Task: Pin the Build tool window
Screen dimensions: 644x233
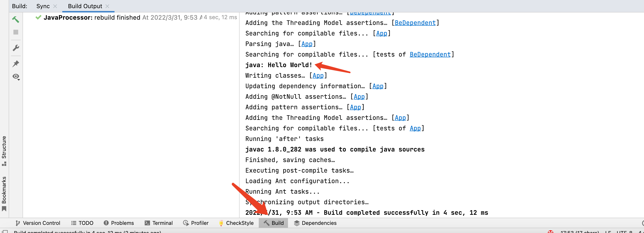Action: [16, 64]
